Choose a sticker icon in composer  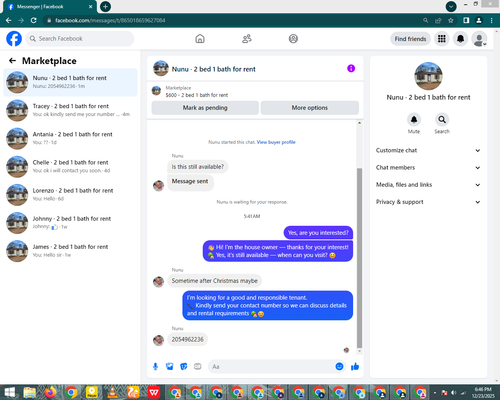tap(184, 367)
